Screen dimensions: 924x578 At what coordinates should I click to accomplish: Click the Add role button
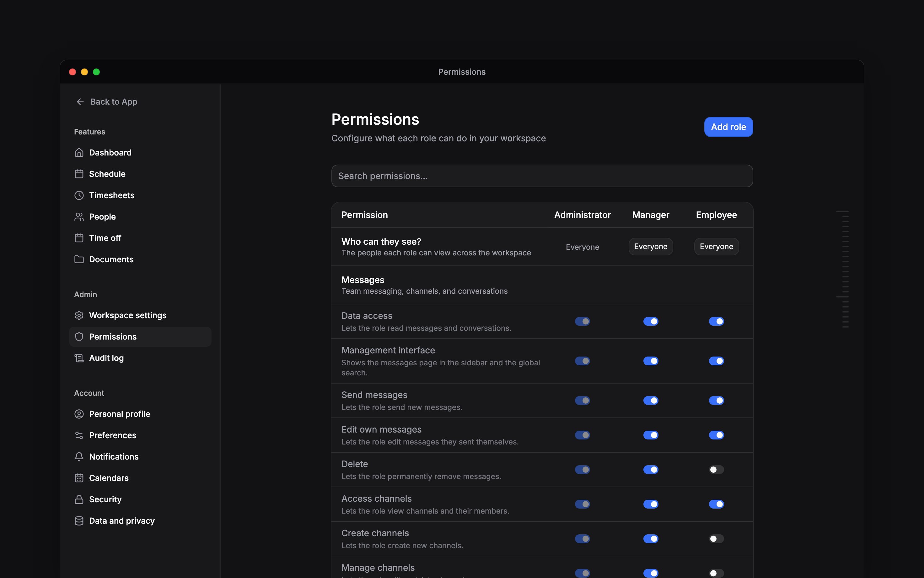point(728,127)
